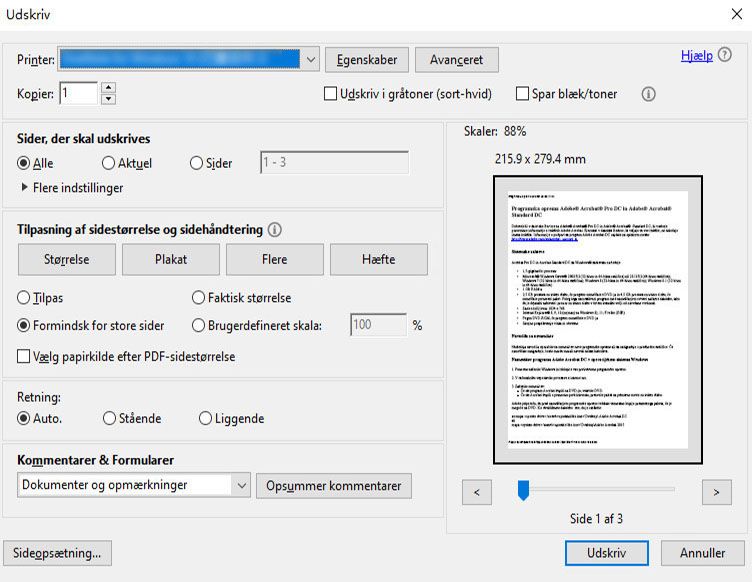Close the Udskriv dialog window

pos(737,14)
